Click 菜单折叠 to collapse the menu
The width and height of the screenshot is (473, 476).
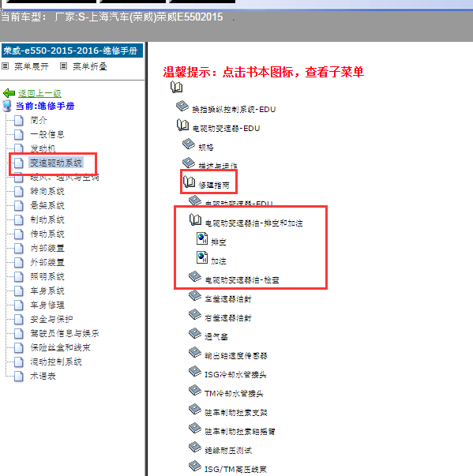[x=89, y=66]
